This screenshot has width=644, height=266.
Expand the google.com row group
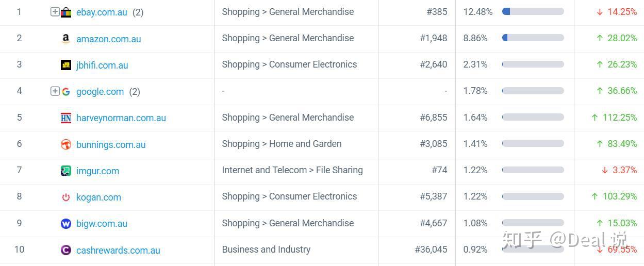click(55, 91)
